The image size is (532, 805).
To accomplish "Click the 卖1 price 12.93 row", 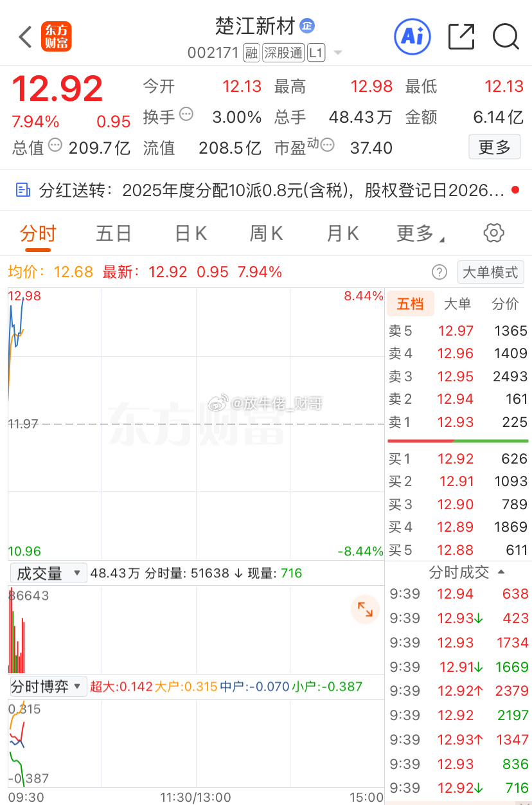I will [x=457, y=422].
